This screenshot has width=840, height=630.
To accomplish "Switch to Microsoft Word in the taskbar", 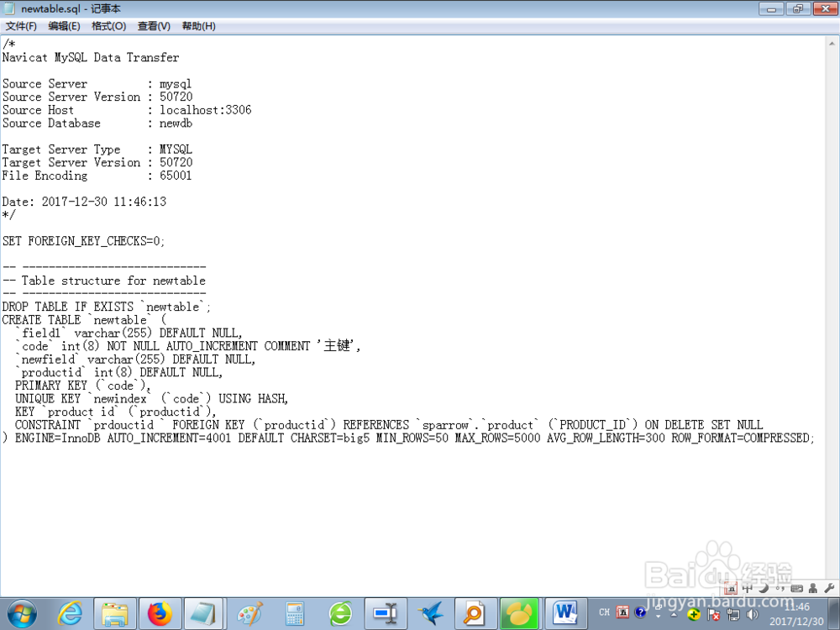I will [564, 614].
